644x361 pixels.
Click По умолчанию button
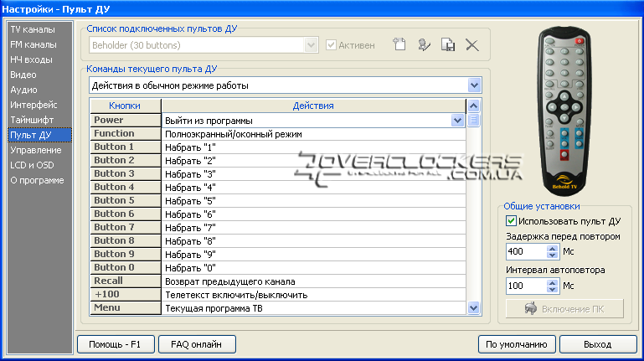[517, 344]
